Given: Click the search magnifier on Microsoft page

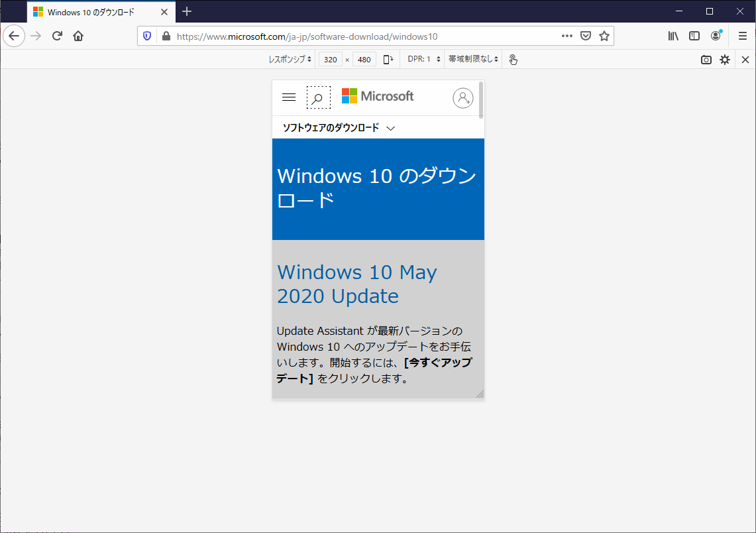Looking at the screenshot, I should pyautogui.click(x=319, y=98).
